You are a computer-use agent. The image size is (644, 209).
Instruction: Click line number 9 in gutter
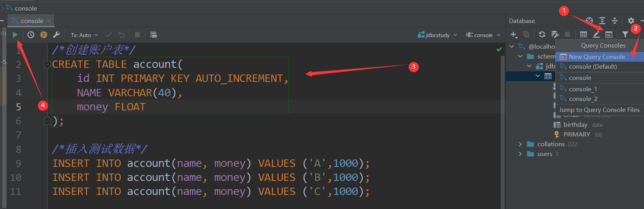click(x=18, y=163)
